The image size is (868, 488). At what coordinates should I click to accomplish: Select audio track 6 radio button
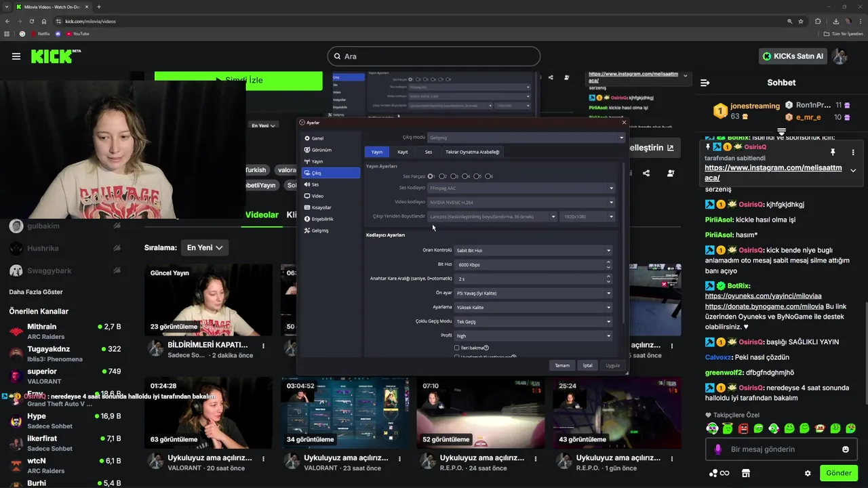tap(488, 176)
